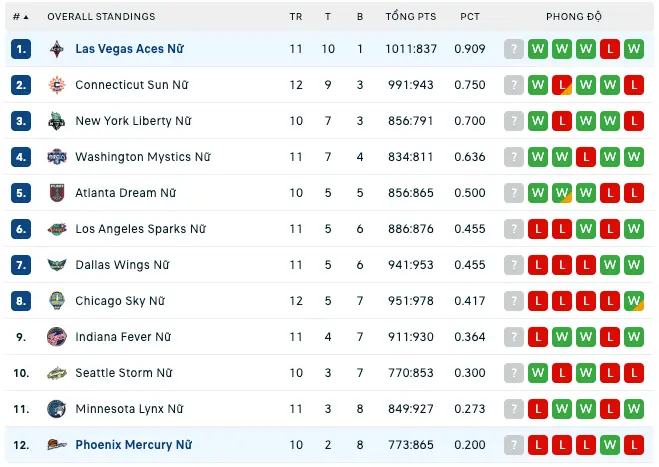
Task: Click rank badge 6 for Los Angeles Sparks
Action: (22, 229)
